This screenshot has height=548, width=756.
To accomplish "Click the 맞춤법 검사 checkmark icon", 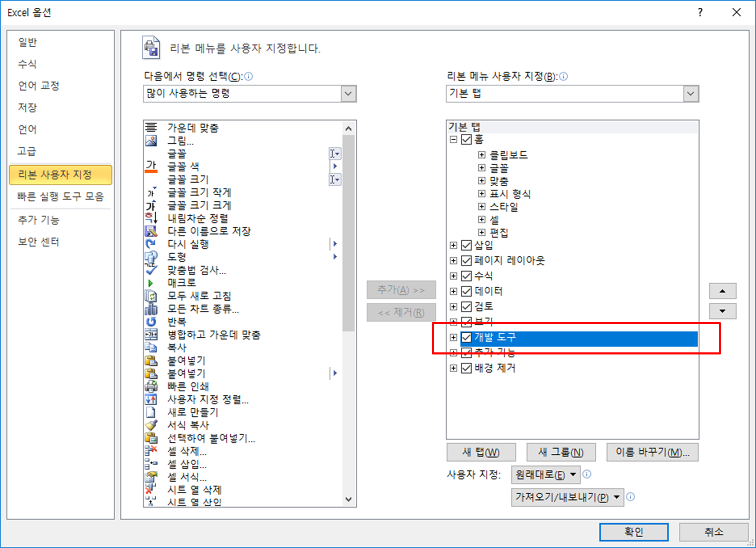I will [151, 270].
